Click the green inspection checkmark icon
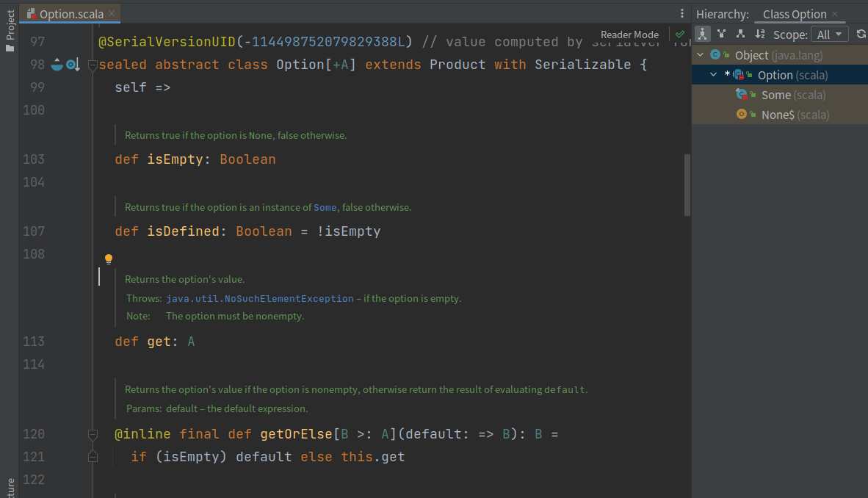The image size is (868, 498). pyautogui.click(x=680, y=35)
